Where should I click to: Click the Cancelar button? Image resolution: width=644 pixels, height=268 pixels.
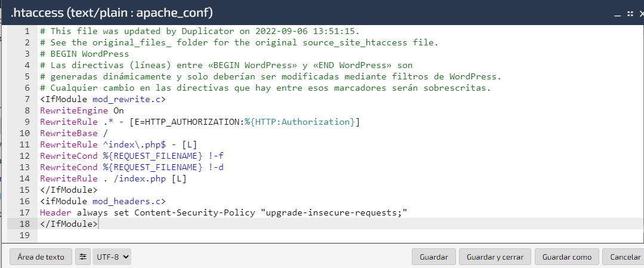625,257
